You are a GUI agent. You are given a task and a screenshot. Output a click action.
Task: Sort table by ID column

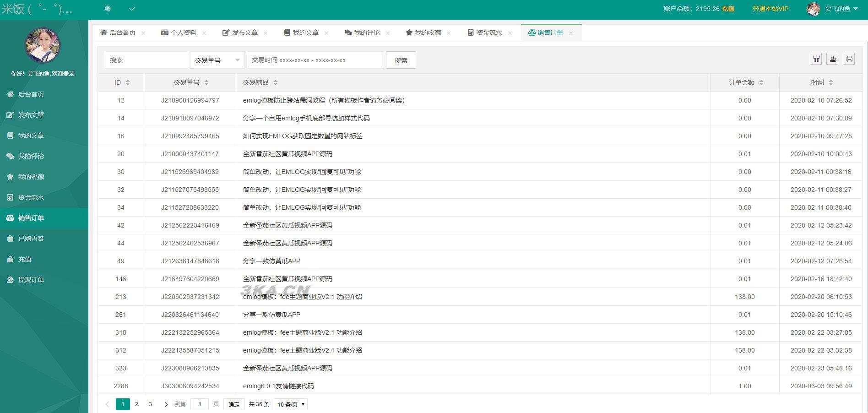coord(127,82)
